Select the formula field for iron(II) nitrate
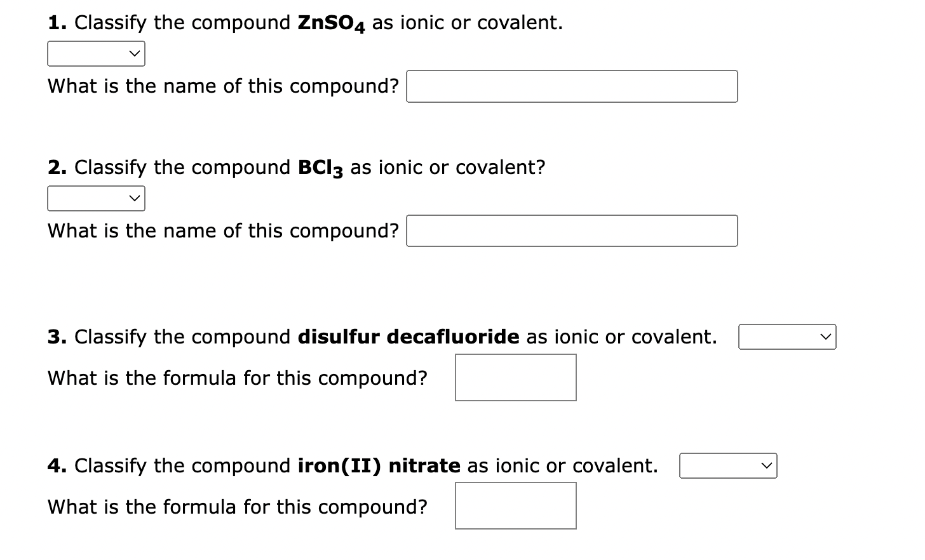The height and width of the screenshot is (560, 925). click(515, 505)
